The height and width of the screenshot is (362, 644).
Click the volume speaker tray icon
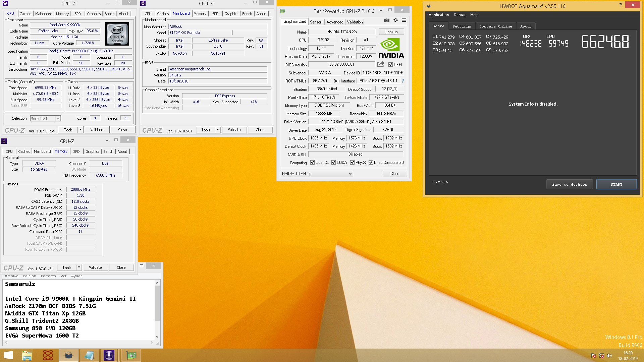[x=609, y=356]
